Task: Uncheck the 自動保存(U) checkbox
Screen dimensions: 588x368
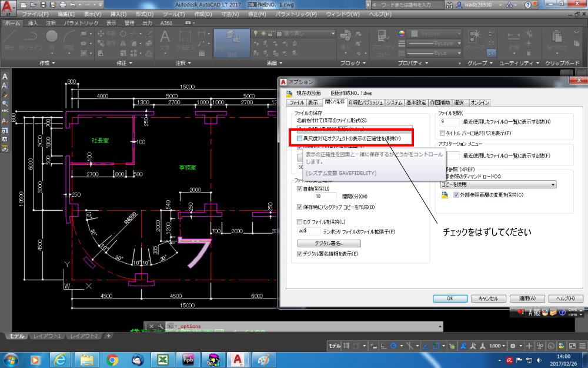Action: [300, 188]
